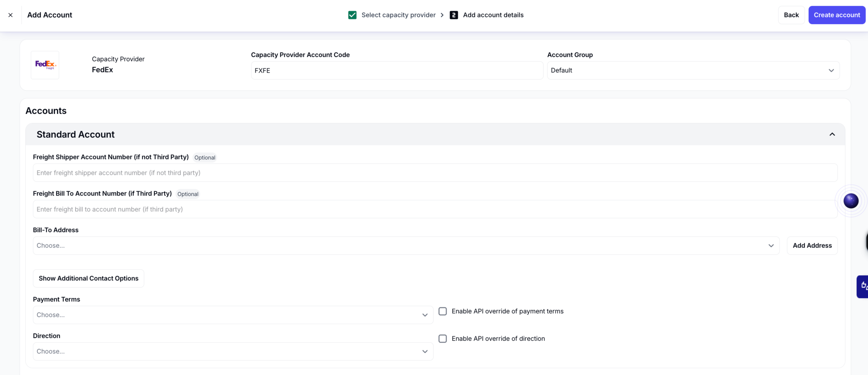Click the Create account button
Image resolution: width=868 pixels, height=375 pixels.
click(837, 15)
